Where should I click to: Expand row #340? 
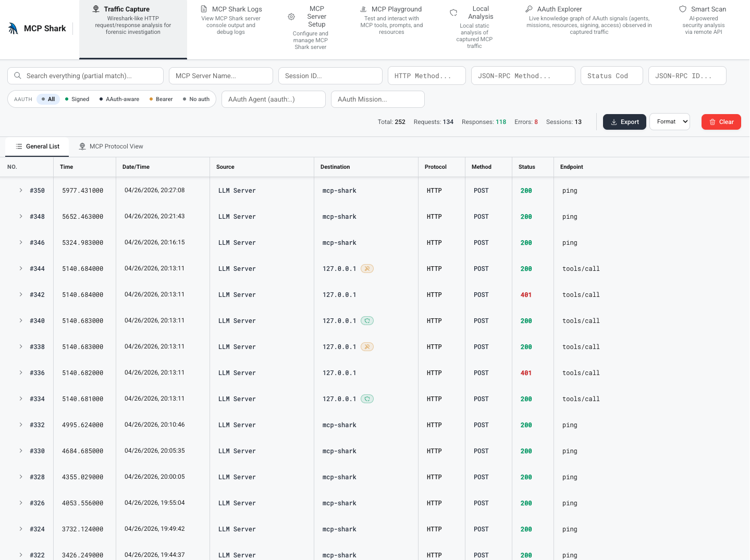[21, 321]
